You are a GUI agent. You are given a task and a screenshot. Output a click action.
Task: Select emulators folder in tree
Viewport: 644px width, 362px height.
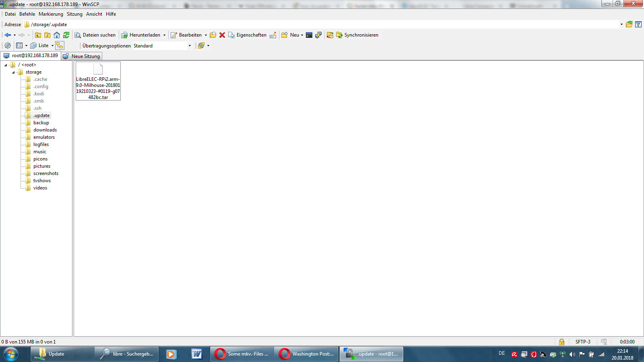point(44,137)
